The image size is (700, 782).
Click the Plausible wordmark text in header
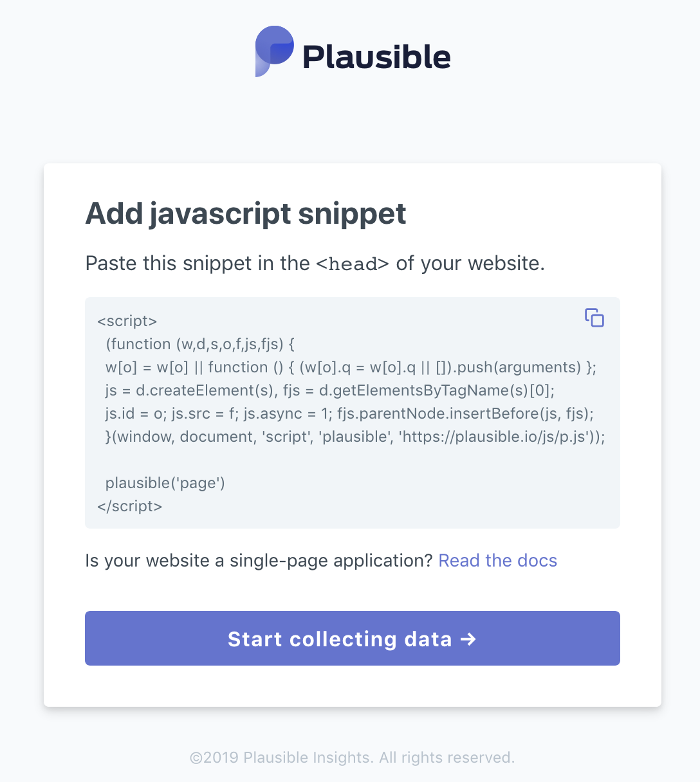point(376,57)
